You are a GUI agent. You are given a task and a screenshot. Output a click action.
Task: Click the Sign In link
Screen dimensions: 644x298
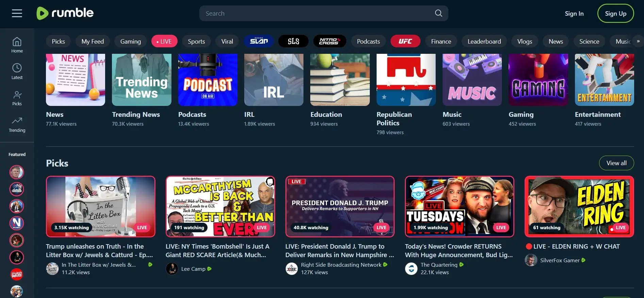574,13
